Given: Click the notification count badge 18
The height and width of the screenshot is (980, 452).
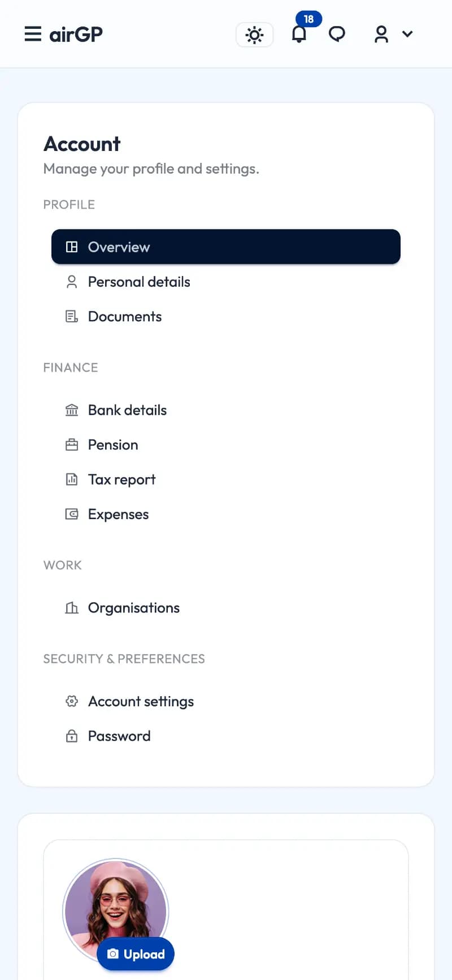Looking at the screenshot, I should (308, 19).
